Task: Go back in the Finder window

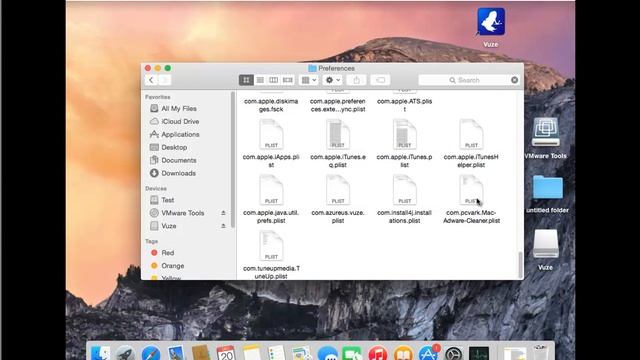Action: coord(151,80)
